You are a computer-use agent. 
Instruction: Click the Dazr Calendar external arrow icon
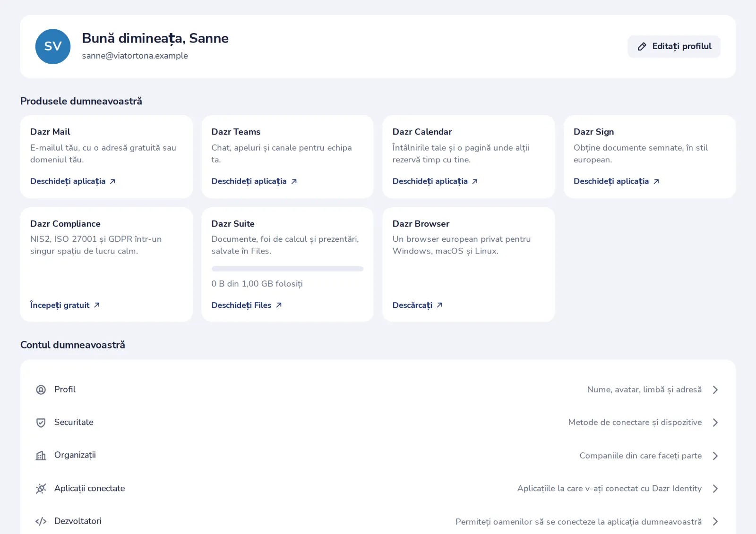(x=475, y=181)
